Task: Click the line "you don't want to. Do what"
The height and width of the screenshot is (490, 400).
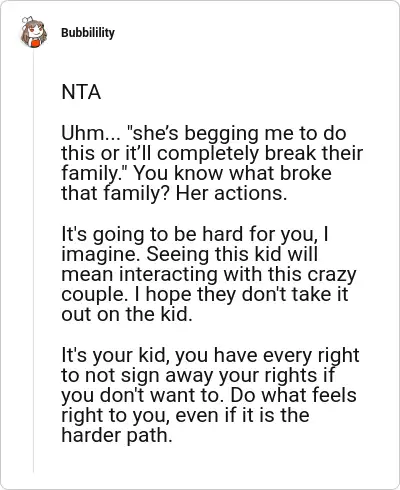Action: point(209,396)
